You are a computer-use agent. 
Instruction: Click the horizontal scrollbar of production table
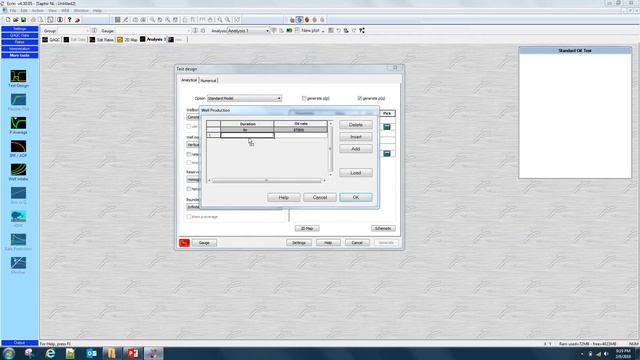point(267,180)
